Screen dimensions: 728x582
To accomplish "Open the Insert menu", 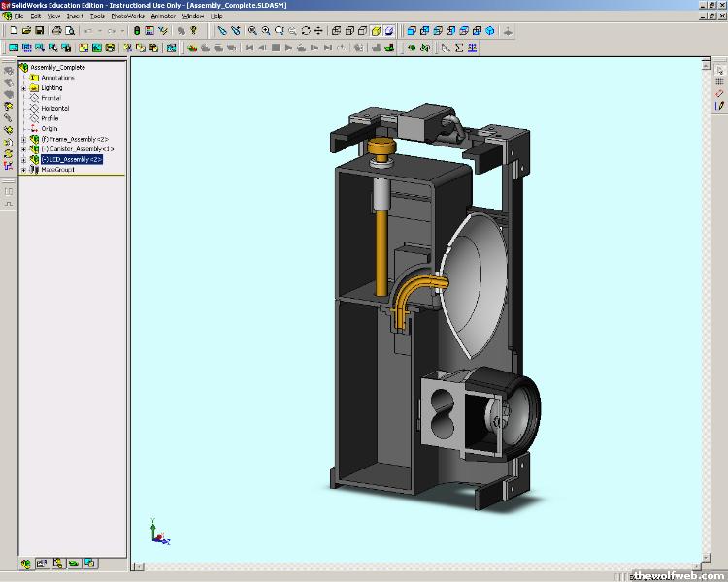I will coord(75,16).
